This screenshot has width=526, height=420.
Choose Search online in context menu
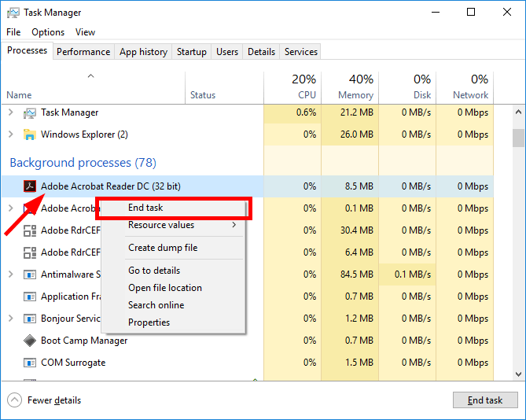point(173,305)
